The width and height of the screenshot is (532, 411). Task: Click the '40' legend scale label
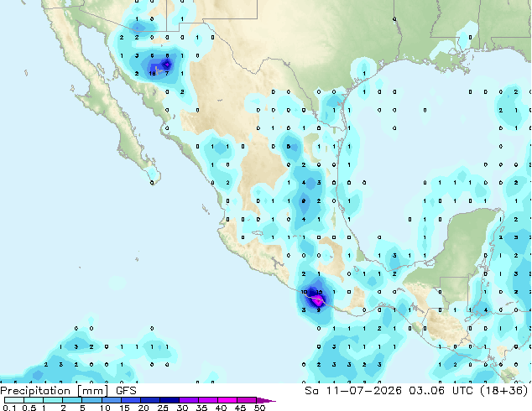tap(221, 408)
